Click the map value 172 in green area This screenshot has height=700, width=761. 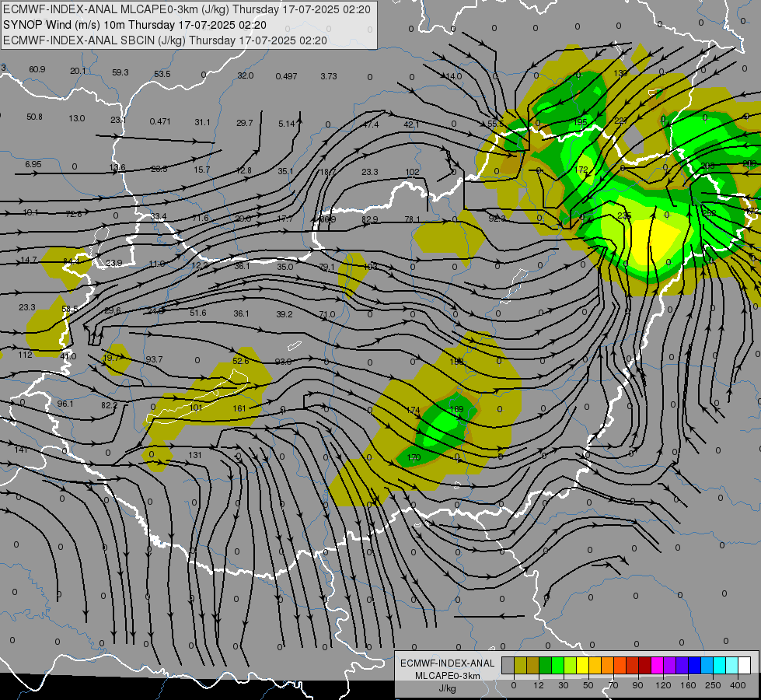(581, 170)
